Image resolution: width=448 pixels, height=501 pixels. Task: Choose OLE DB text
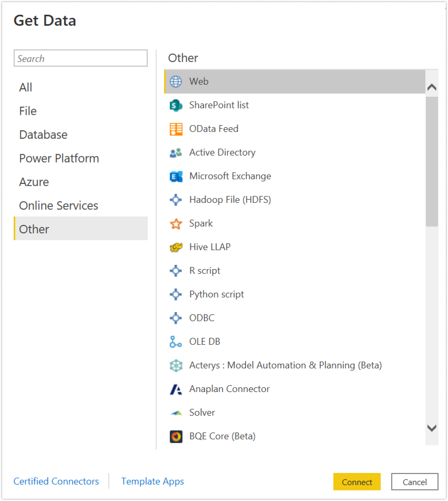coord(204,342)
